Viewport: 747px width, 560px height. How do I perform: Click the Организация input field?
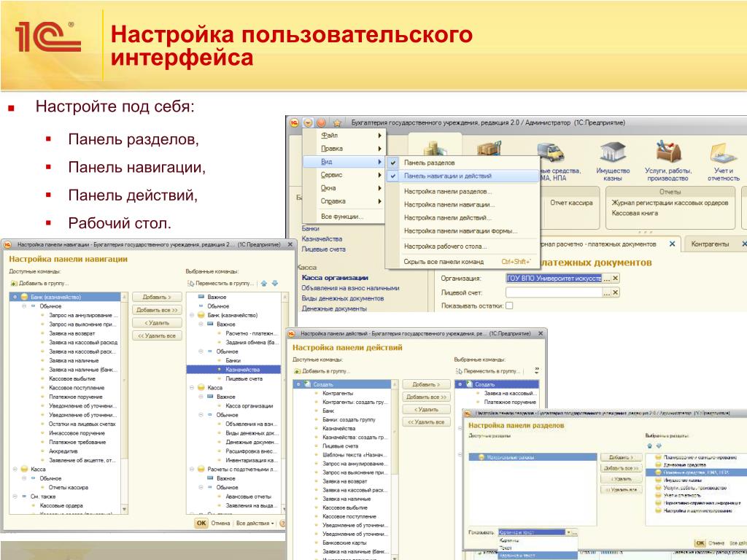(x=554, y=278)
